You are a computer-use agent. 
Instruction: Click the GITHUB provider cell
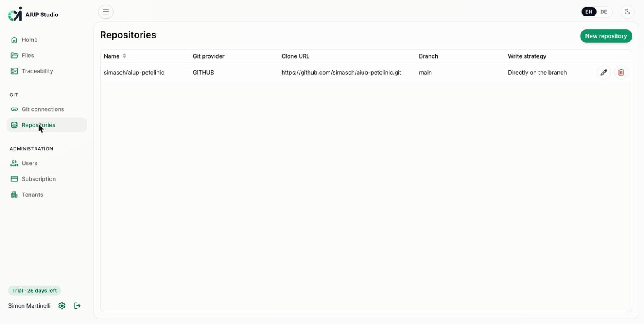(x=204, y=73)
